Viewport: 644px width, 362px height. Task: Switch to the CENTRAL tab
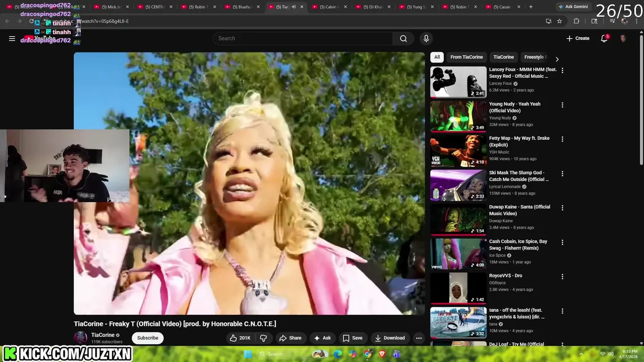point(154,7)
